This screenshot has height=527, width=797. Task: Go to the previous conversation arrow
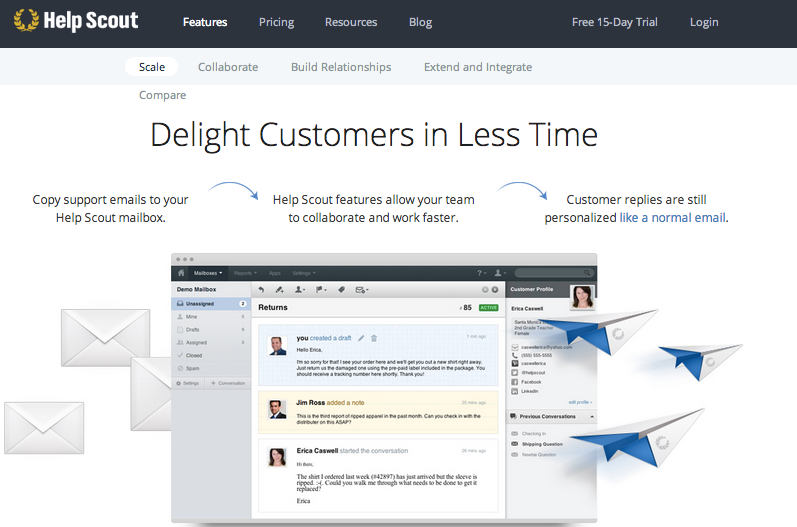(x=485, y=290)
